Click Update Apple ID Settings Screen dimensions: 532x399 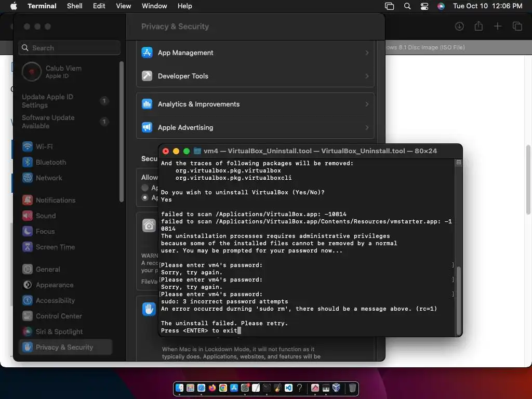point(65,101)
